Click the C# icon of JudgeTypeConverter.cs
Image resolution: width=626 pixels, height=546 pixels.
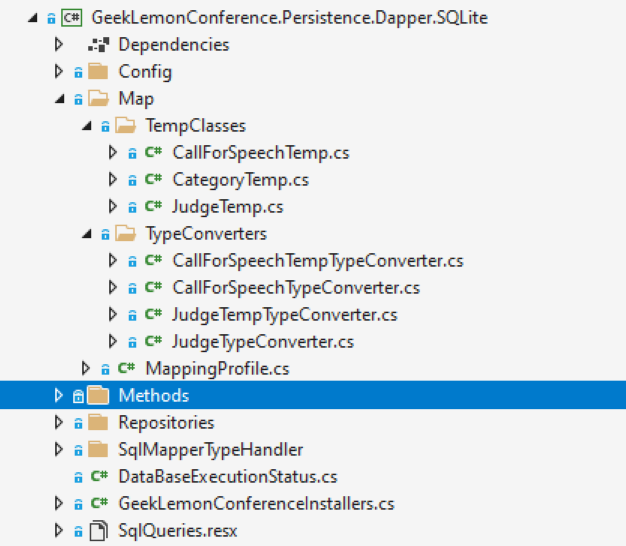pyautogui.click(x=153, y=341)
